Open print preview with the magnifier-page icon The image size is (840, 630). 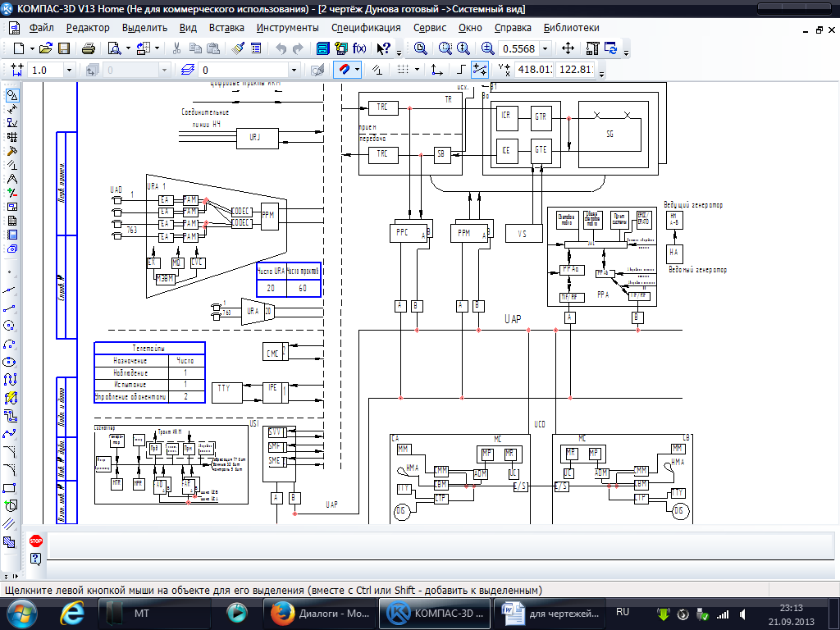click(114, 48)
